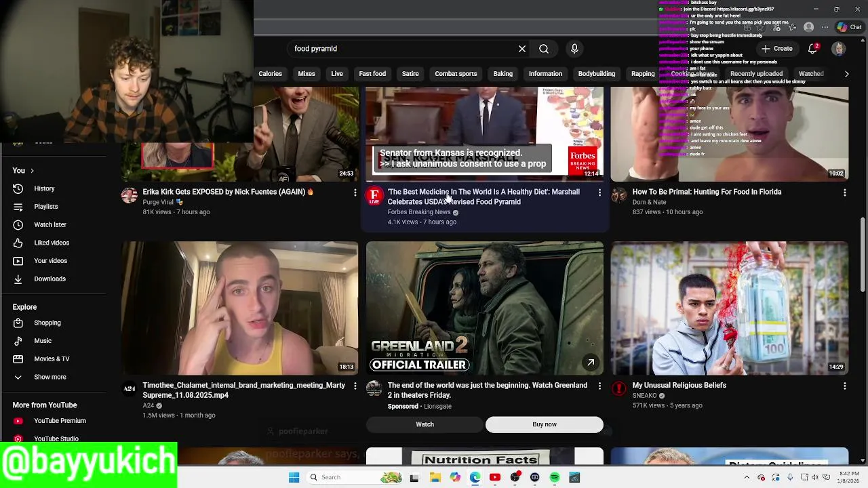868x488 pixels.
Task: Click Forbes Breaking News channel avatar
Action: [x=374, y=196]
